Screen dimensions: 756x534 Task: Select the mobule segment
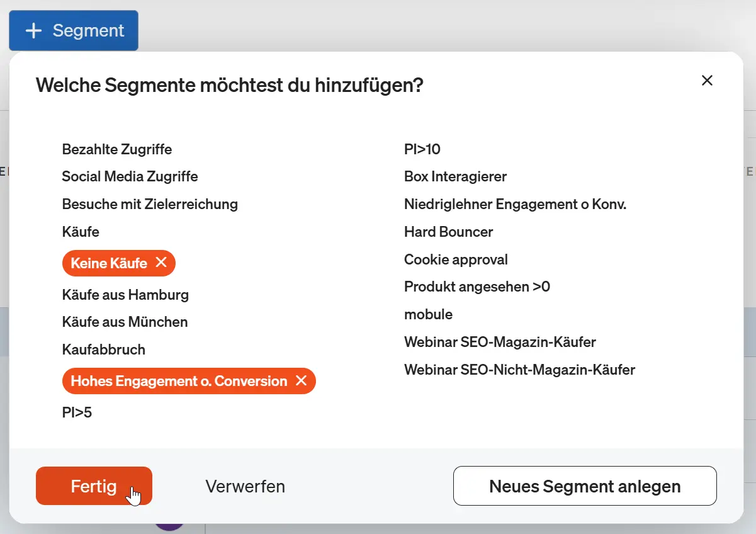428,314
